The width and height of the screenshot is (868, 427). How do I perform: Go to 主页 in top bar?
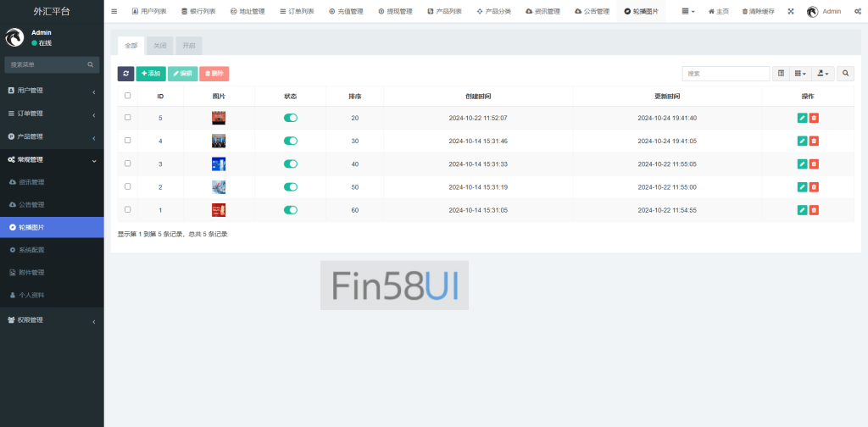719,11
